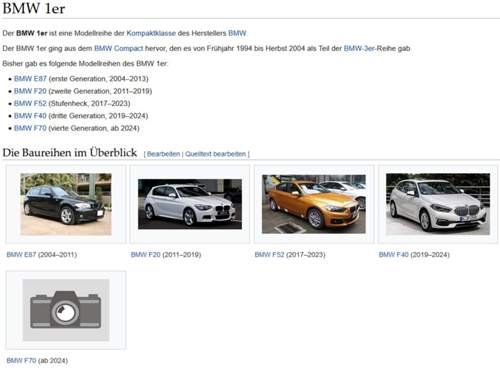Click caption years '(2004–2011)'
This screenshot has width=500, height=370.
57,255
